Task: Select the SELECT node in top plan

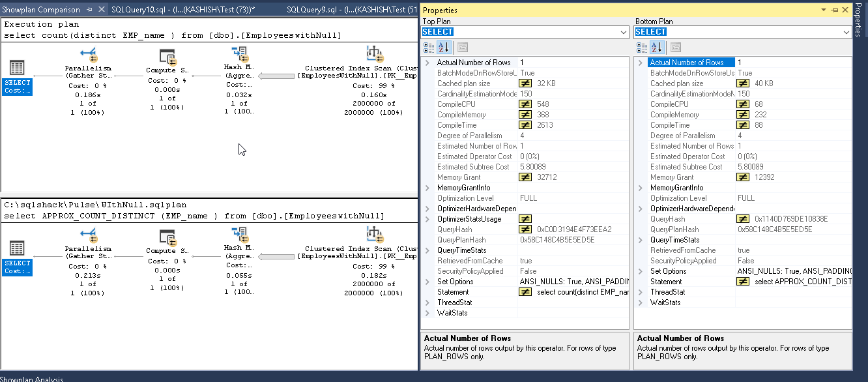Action: (x=17, y=68)
